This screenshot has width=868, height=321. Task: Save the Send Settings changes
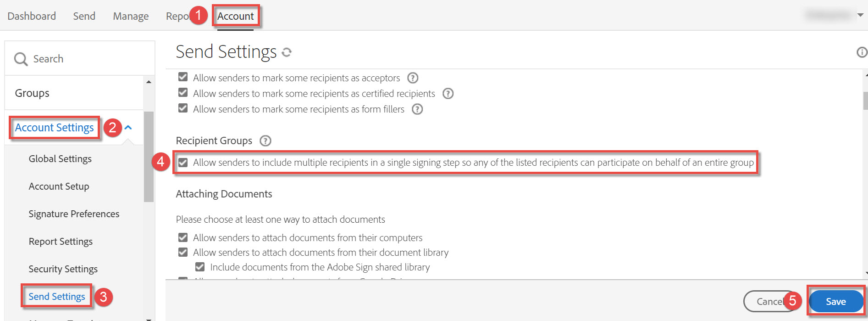[x=835, y=301]
